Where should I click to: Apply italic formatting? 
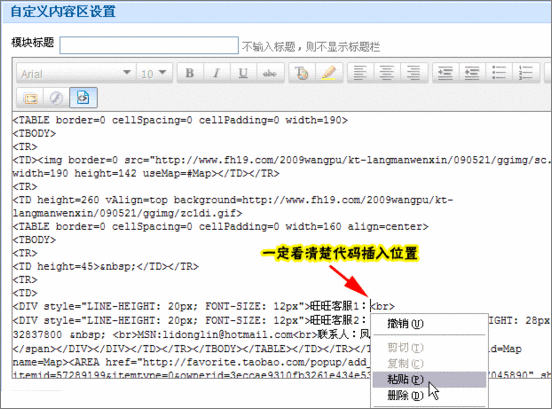click(x=217, y=73)
